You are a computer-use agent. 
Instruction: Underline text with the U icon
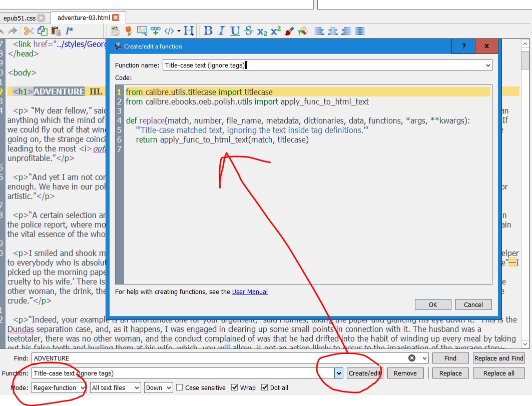pyautogui.click(x=235, y=31)
